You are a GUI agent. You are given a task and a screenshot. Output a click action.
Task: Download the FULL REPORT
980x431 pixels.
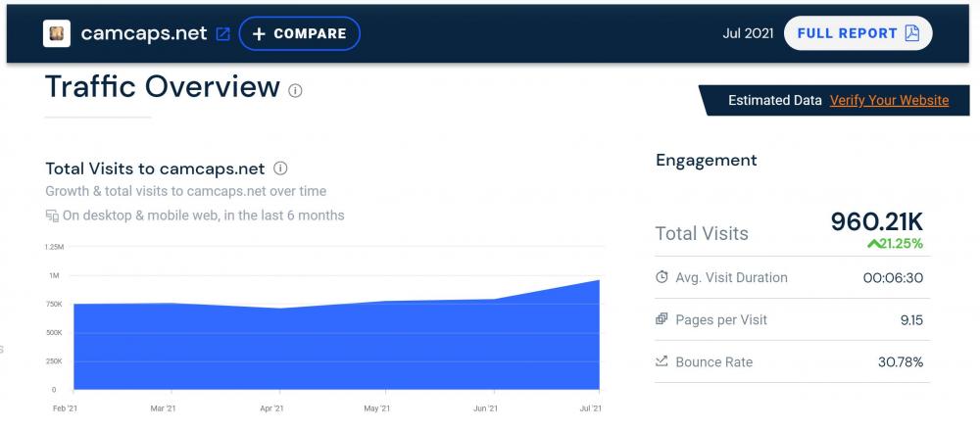858,33
